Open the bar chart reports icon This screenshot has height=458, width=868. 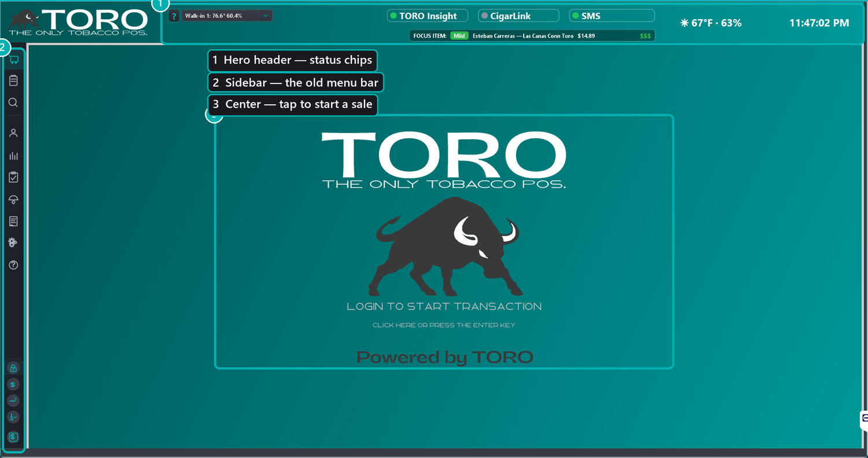tap(14, 156)
